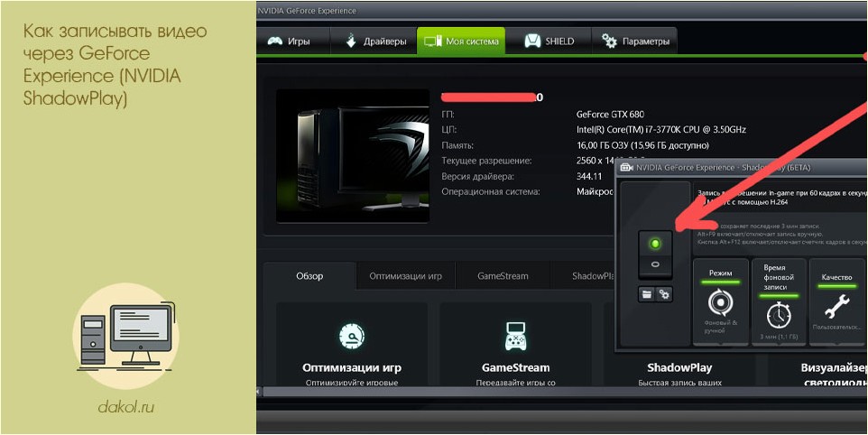Click the stopwatch icon in ShadowPlay
The height and width of the screenshot is (435, 868).
point(779,315)
